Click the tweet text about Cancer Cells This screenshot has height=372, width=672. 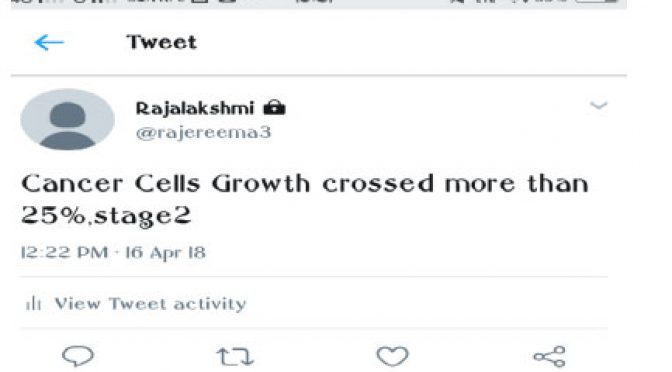[x=305, y=200]
